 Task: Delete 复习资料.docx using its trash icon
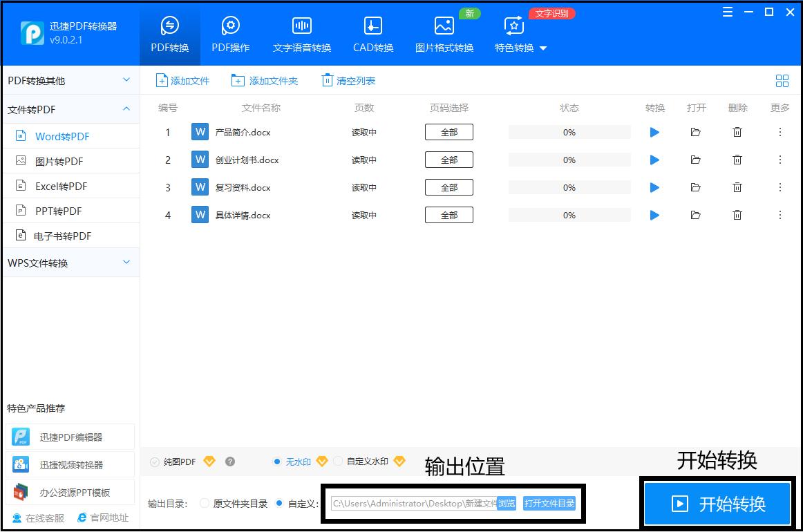[x=737, y=187]
